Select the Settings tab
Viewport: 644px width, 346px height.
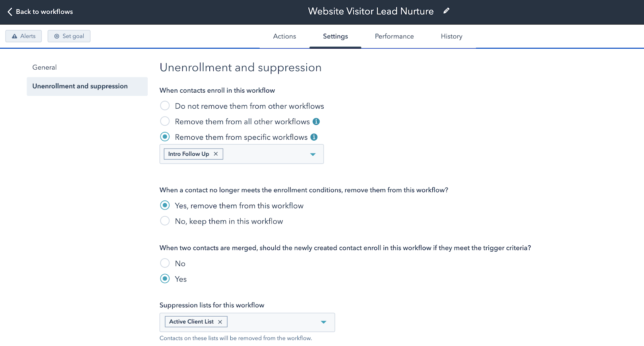pos(335,36)
